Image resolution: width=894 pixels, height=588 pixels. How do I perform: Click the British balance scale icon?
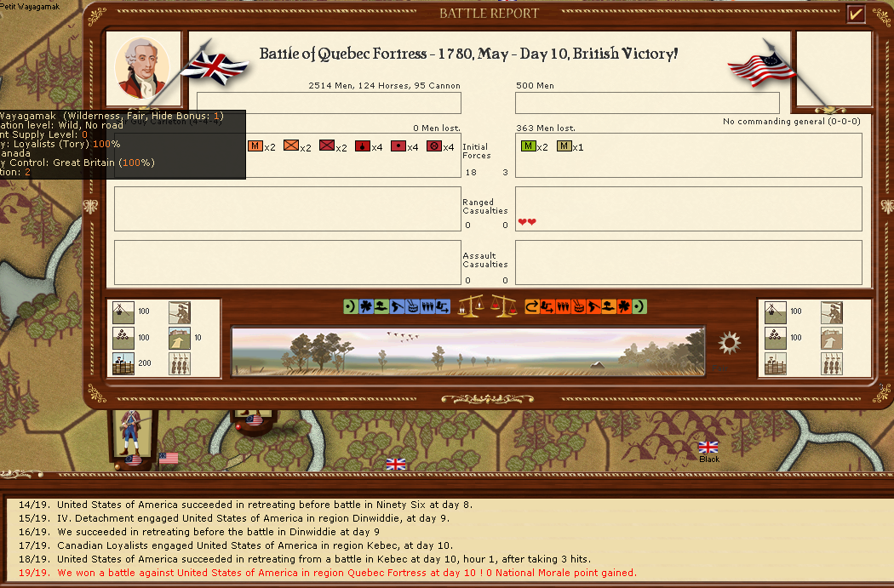[x=469, y=306]
